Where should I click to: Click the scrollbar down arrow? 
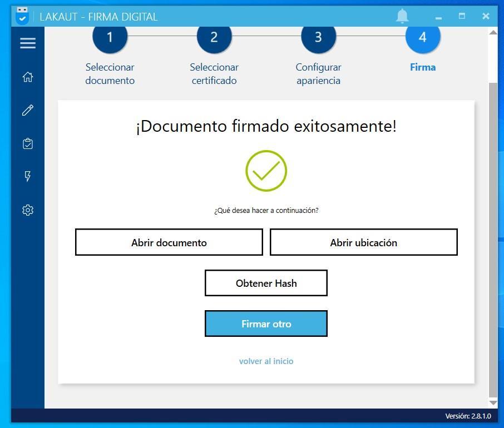click(493, 402)
